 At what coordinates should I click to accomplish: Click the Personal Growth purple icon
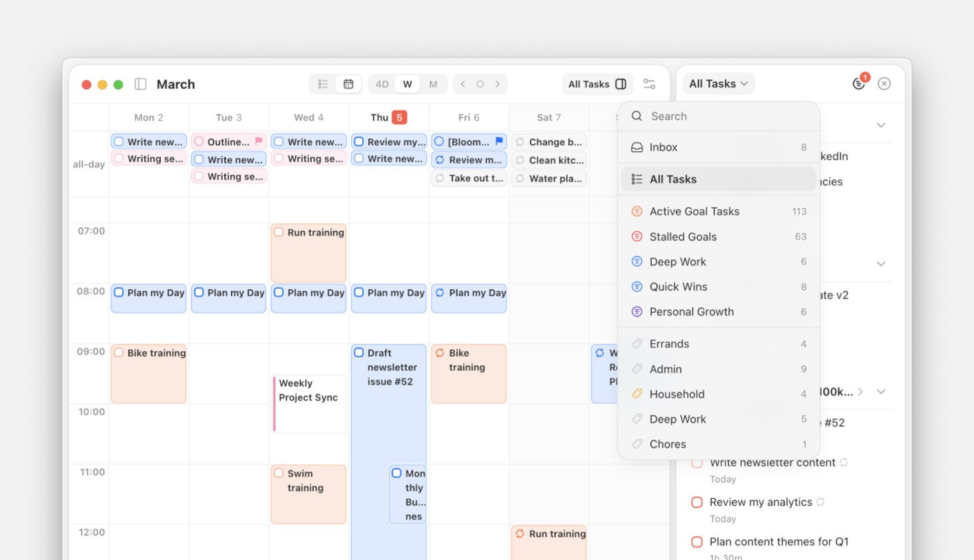point(637,312)
